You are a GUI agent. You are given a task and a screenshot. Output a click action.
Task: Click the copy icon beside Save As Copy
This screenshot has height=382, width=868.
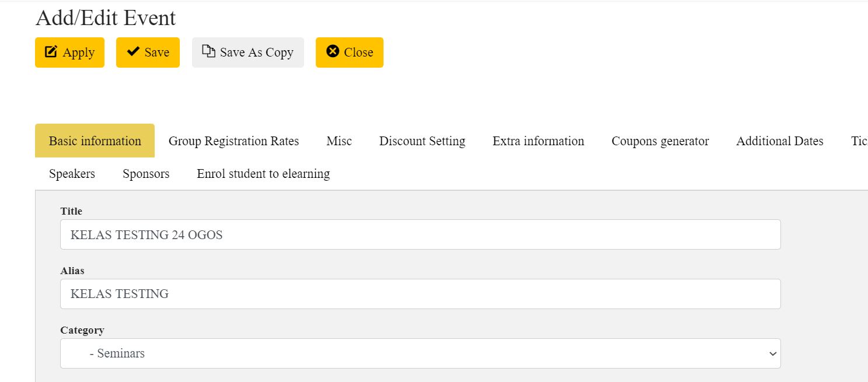point(208,51)
